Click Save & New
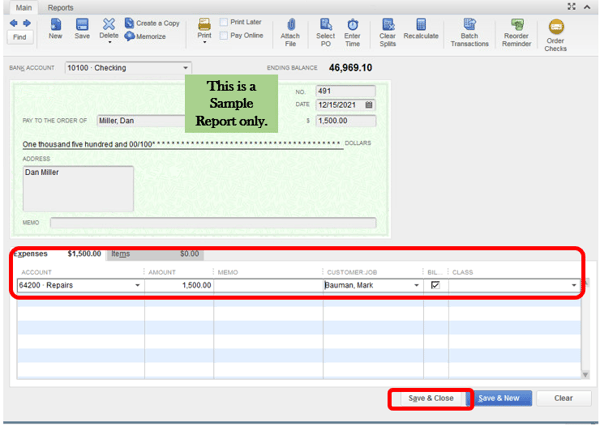 tap(499, 398)
